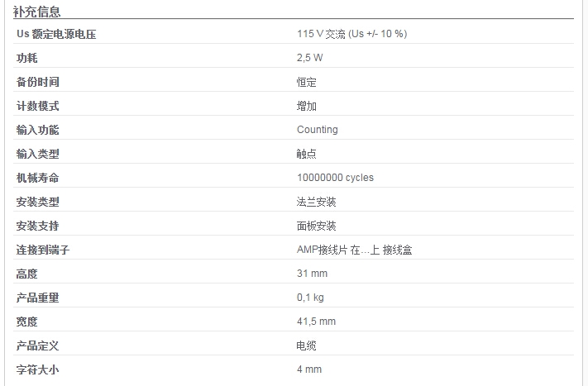The image size is (588, 386).
Task: Click the 产品定义 row label
Action: pos(38,345)
